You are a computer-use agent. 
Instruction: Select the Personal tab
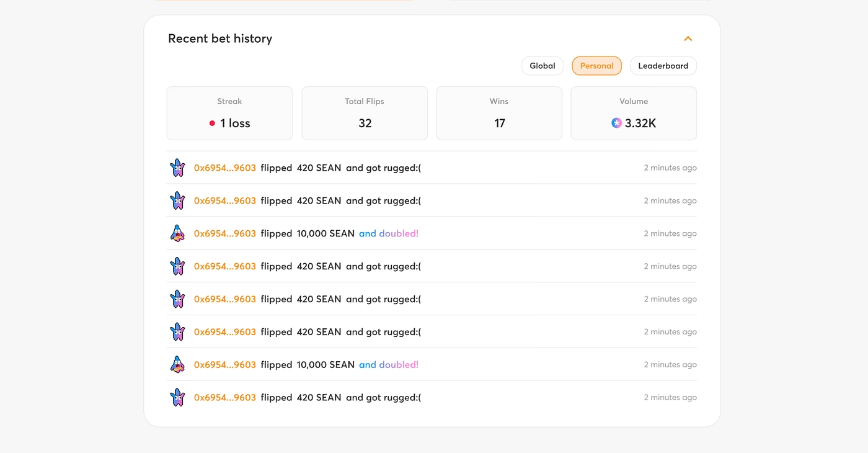pyautogui.click(x=596, y=66)
